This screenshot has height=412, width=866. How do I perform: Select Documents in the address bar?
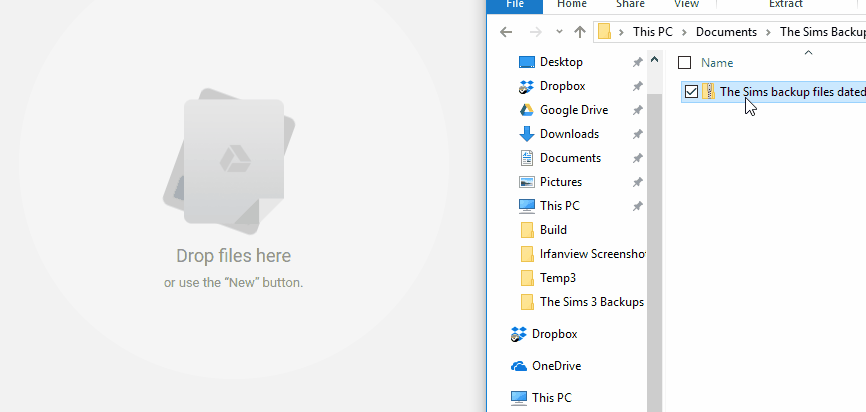click(x=726, y=32)
